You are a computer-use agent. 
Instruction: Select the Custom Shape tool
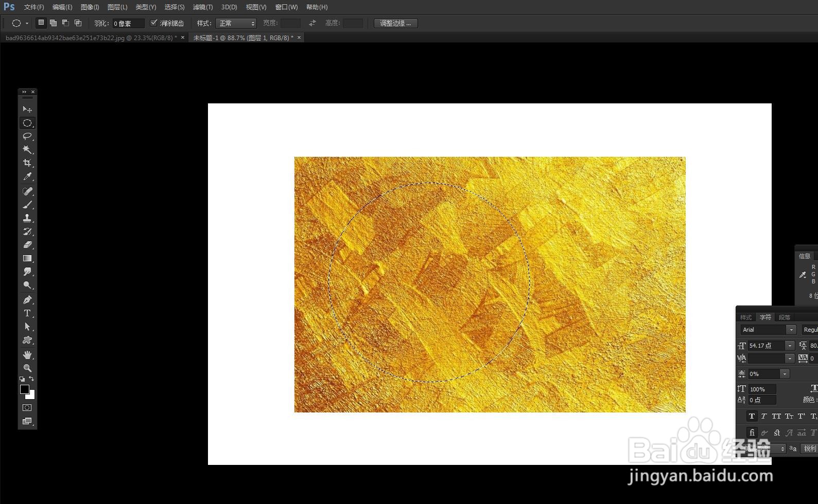[x=27, y=340]
